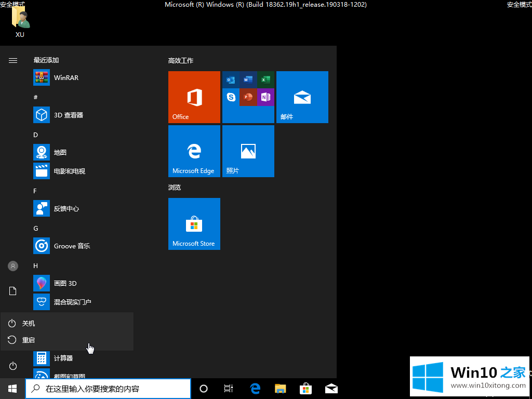Launch the Microsoft Edge tile in Start
Viewport: 532px width, 399px height.
pos(194,151)
